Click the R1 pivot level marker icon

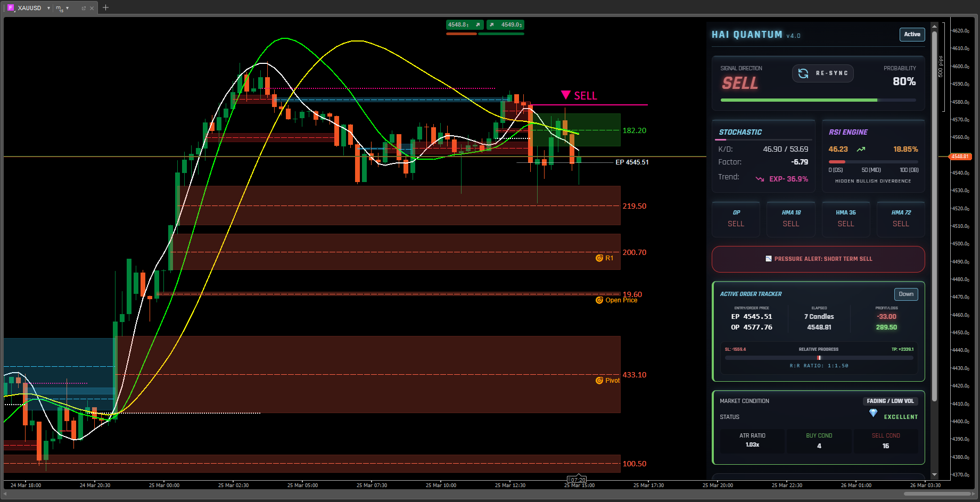(x=599, y=258)
